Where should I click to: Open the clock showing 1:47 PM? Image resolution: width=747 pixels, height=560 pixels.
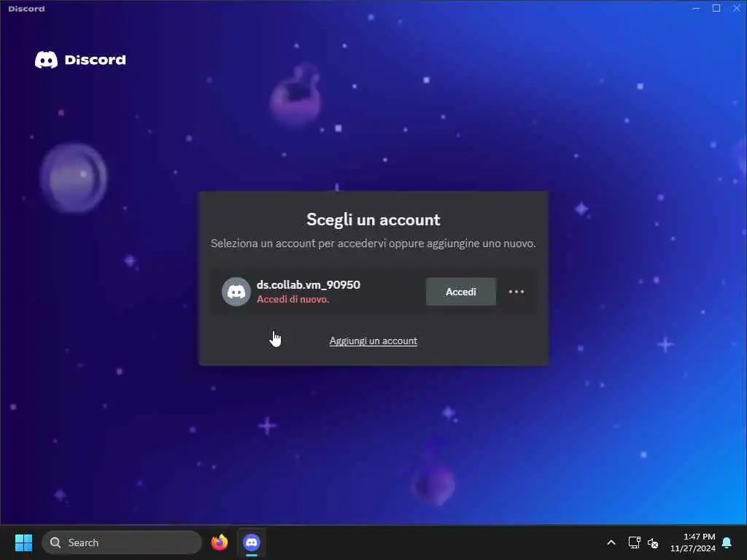[x=693, y=542]
